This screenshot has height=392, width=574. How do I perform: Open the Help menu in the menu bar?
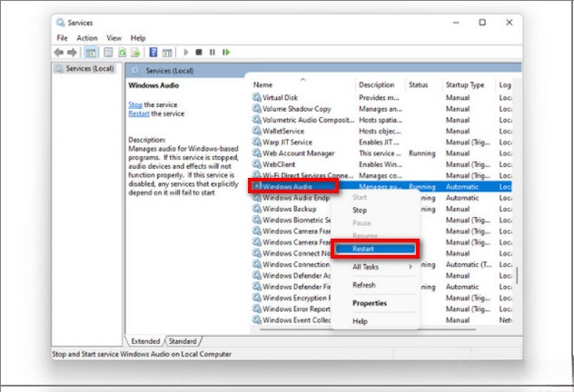(x=138, y=38)
